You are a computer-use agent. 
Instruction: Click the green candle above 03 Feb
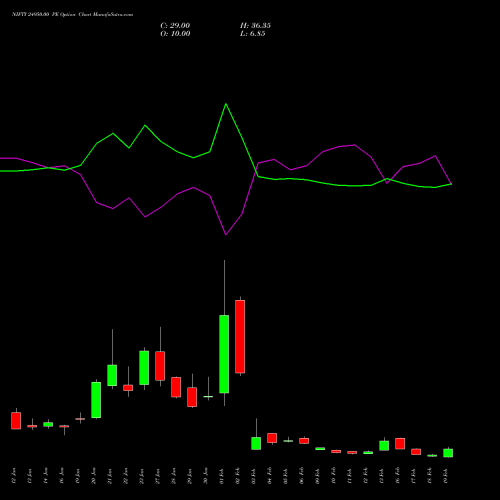click(x=256, y=443)
